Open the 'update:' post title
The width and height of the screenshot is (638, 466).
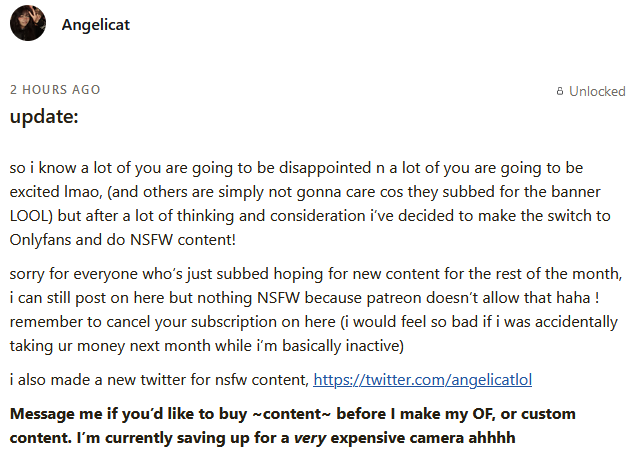coord(44,116)
